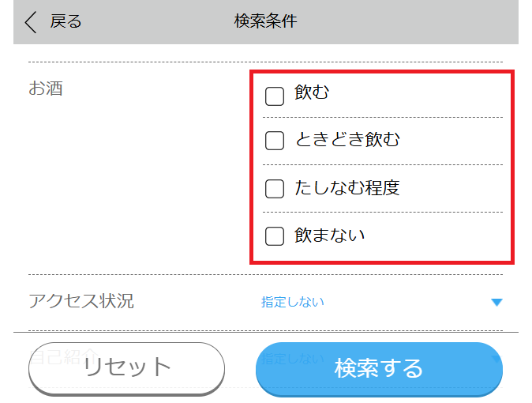Click the standalone 飲む option label text
The height and width of the screenshot is (403, 532).
(x=312, y=93)
